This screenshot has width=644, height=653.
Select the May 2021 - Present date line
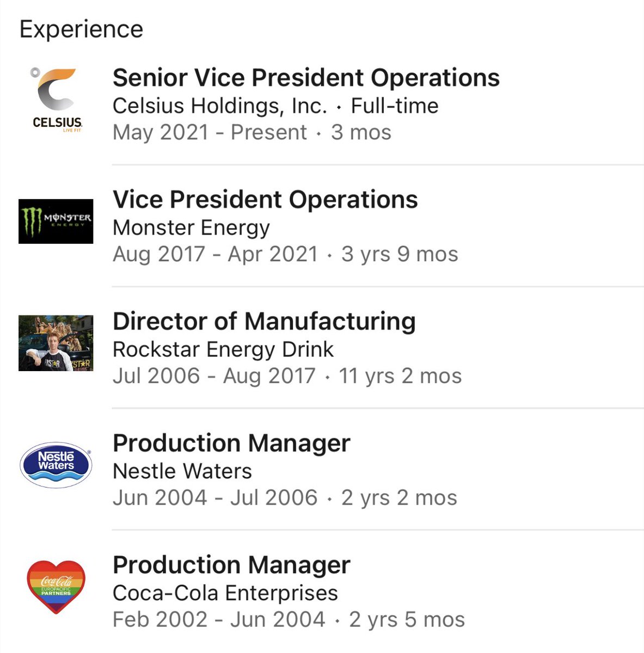[x=252, y=132]
